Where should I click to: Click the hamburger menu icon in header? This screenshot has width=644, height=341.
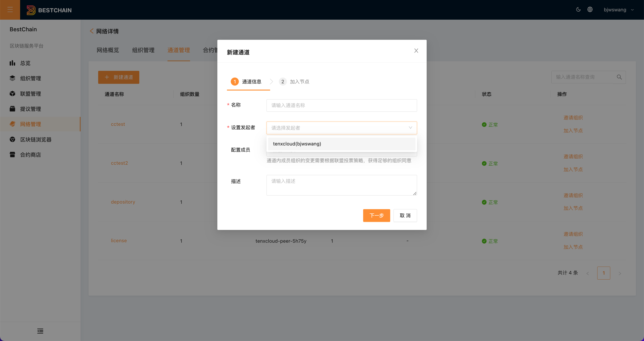pyautogui.click(x=10, y=10)
